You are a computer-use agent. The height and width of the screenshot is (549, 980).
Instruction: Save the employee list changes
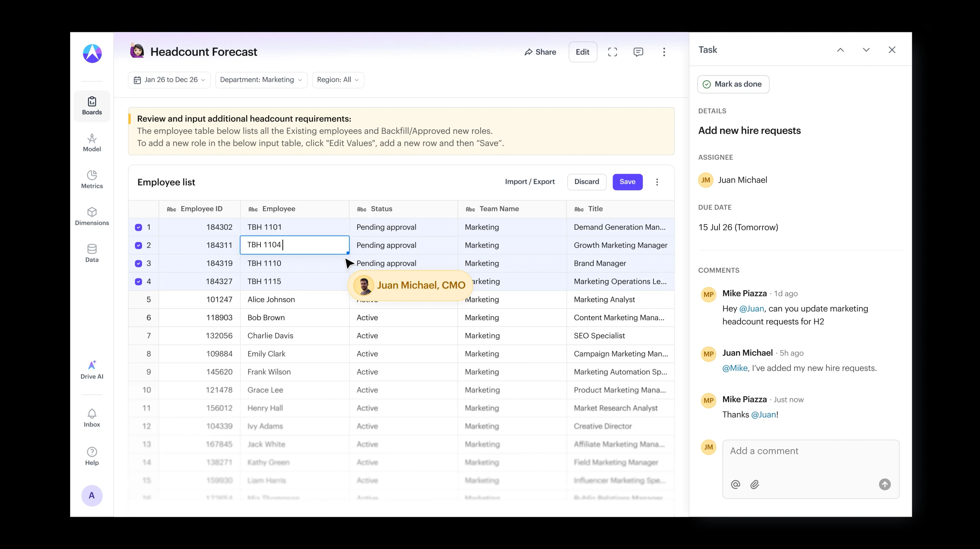pos(627,182)
